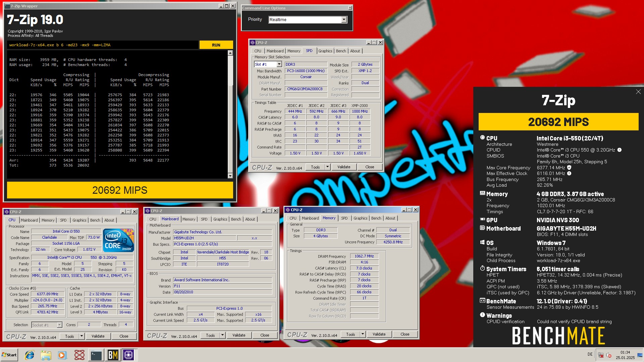Click the Intel Core i3 inside logo
Screen dimensions: 644x362
(x=118, y=240)
